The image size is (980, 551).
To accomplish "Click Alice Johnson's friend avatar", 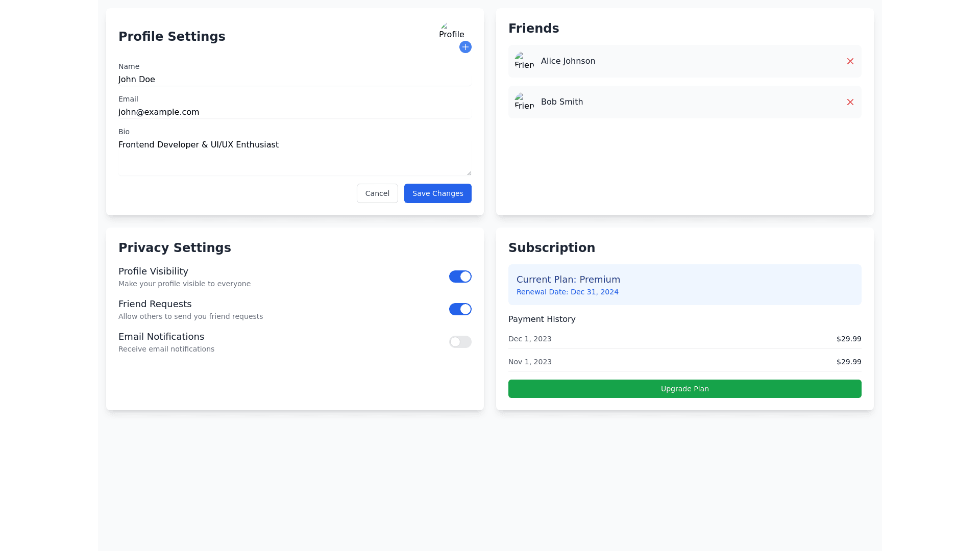I will click(x=524, y=61).
